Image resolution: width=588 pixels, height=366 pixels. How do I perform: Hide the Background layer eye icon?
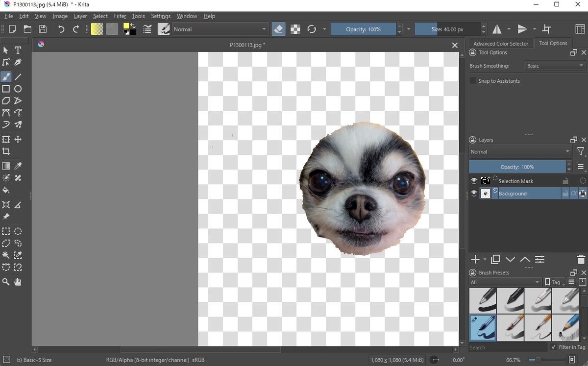474,194
